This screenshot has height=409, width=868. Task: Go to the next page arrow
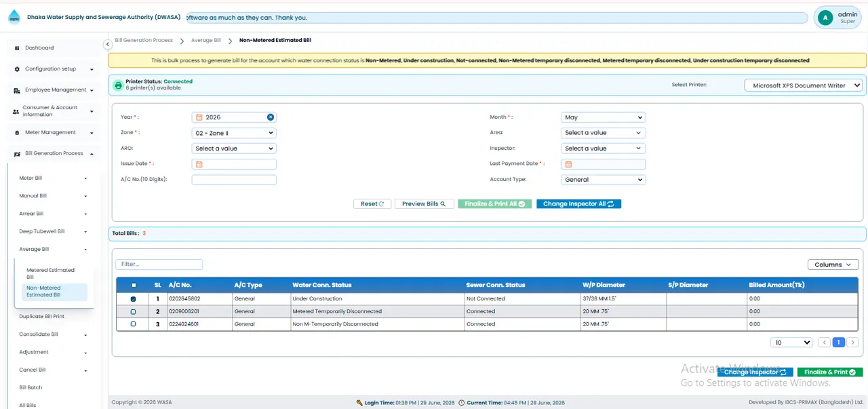tap(852, 343)
